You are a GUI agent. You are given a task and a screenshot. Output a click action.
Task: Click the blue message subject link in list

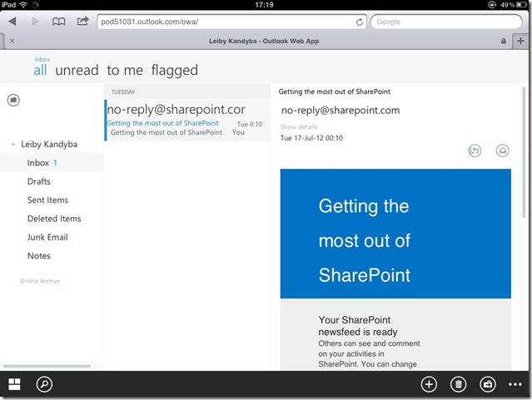pyautogui.click(x=162, y=123)
